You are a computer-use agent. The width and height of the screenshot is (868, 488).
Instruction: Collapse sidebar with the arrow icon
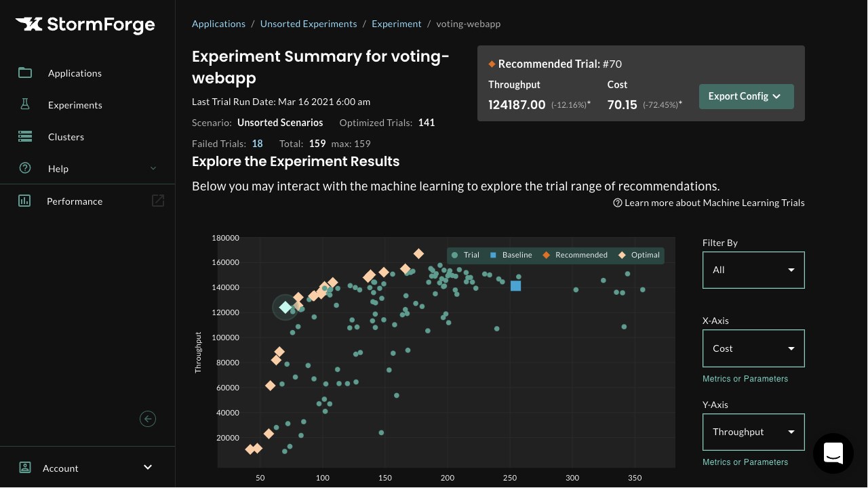coord(148,419)
